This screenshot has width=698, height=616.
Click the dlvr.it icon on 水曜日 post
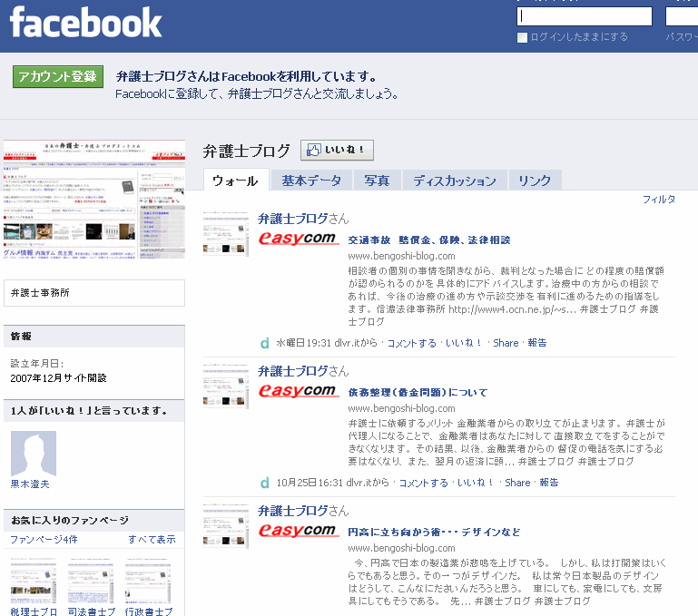coord(265,343)
